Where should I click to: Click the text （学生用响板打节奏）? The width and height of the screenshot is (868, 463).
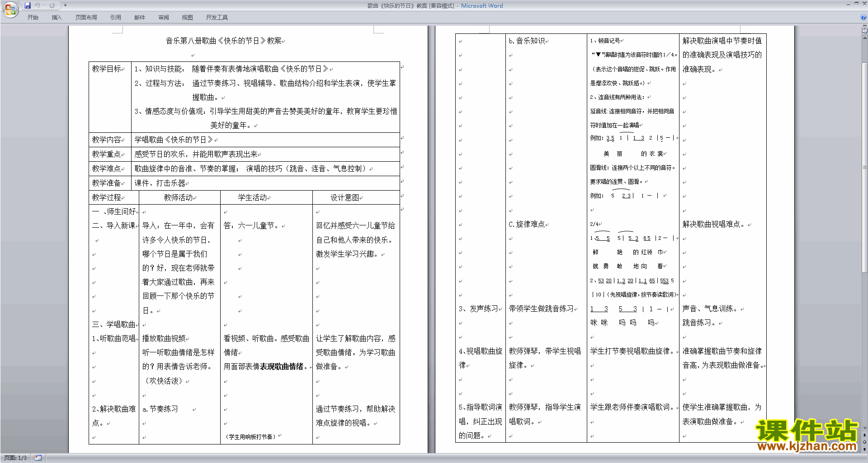coord(250,437)
